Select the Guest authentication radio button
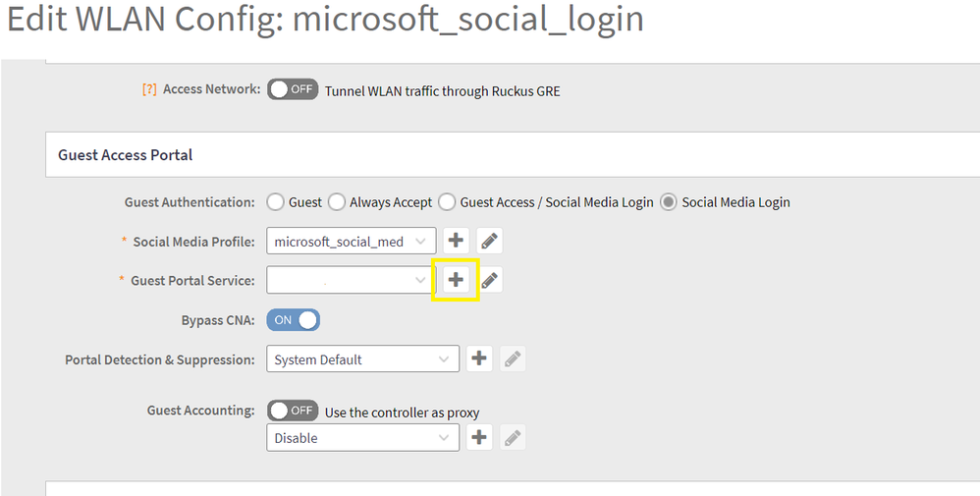Viewport: 980px width, 496px height. [276, 202]
